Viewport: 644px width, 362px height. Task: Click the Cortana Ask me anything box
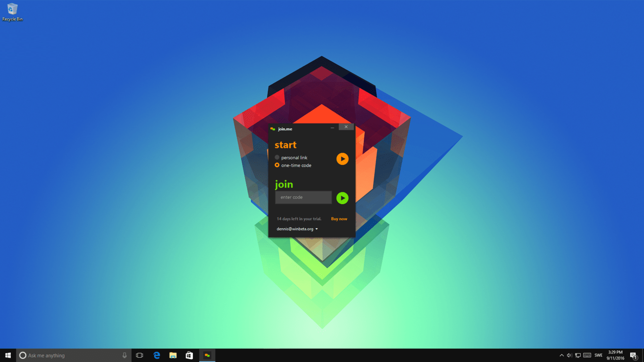pyautogui.click(x=73, y=355)
